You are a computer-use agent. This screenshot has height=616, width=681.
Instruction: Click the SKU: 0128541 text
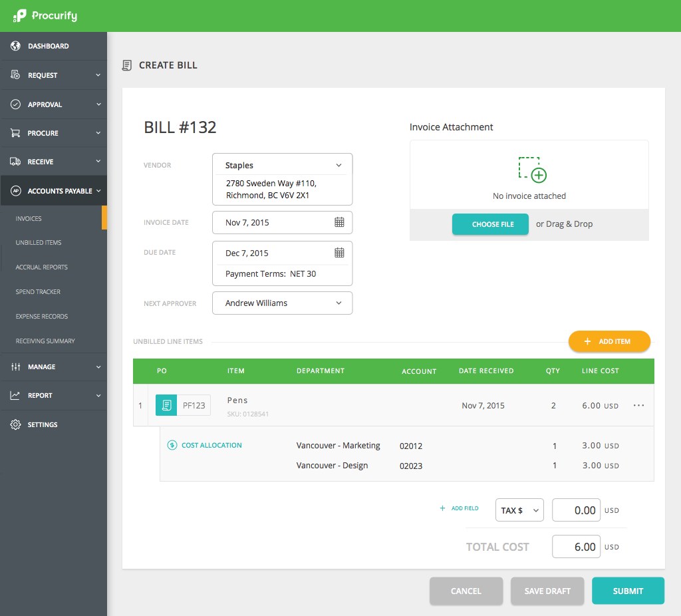click(248, 414)
